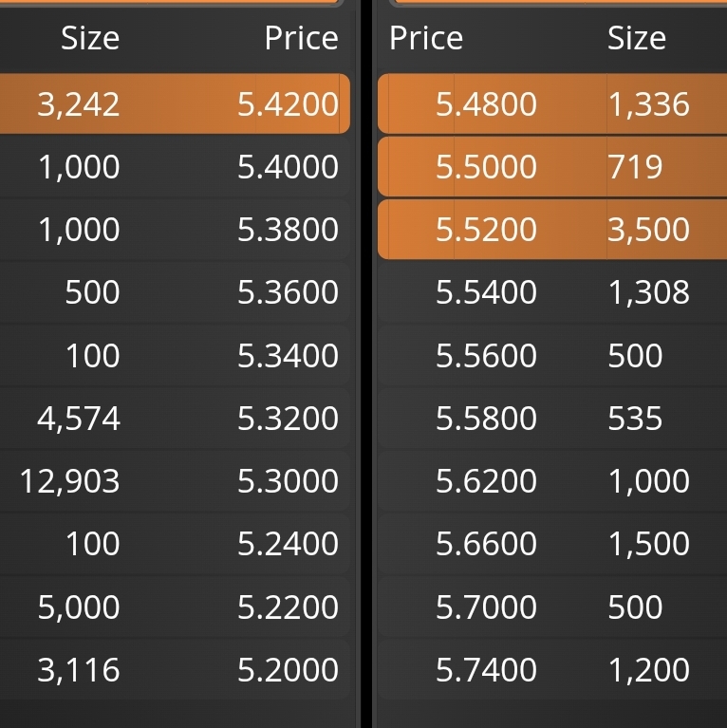Image resolution: width=727 pixels, height=728 pixels.
Task: Click bid size 4,574
Action: click(79, 419)
